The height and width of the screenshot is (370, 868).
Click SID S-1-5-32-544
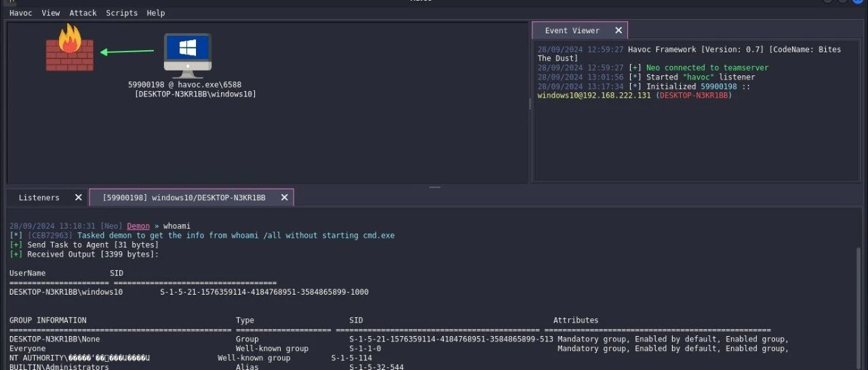click(376, 367)
